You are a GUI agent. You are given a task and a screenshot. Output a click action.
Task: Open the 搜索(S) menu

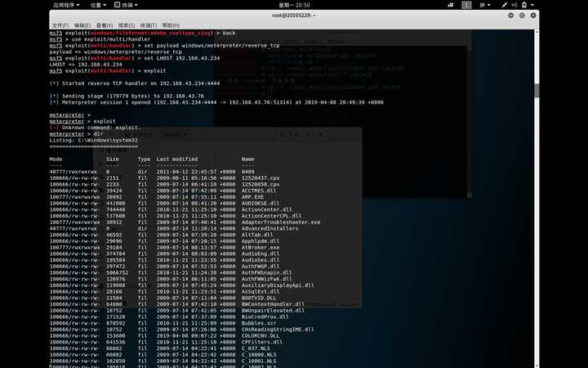coord(127,25)
